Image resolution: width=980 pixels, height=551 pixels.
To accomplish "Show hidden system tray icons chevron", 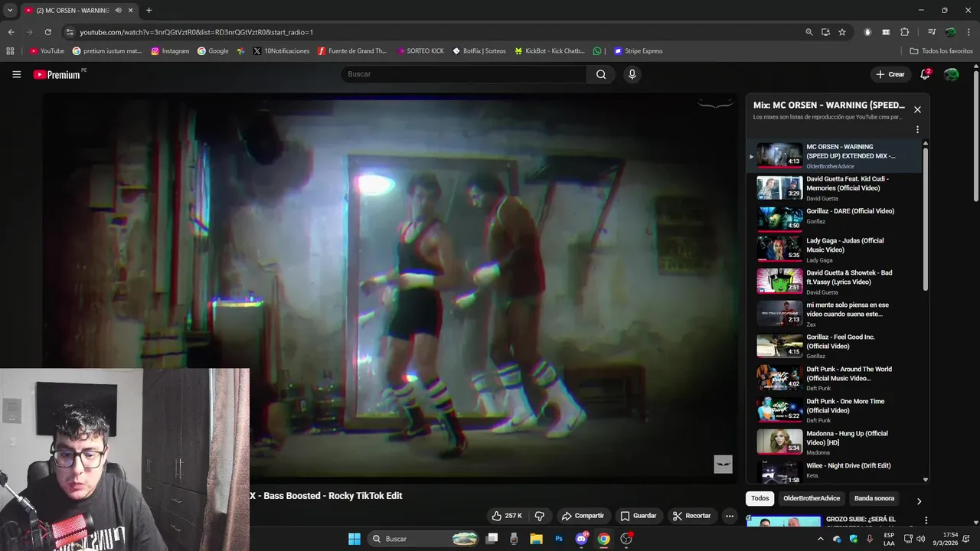I will pyautogui.click(x=821, y=539).
